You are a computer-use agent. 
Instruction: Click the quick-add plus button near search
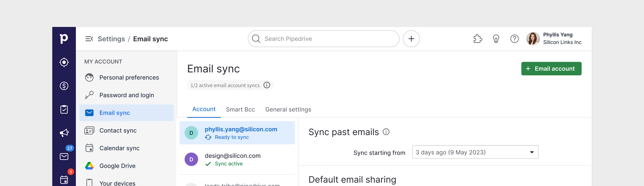411,39
